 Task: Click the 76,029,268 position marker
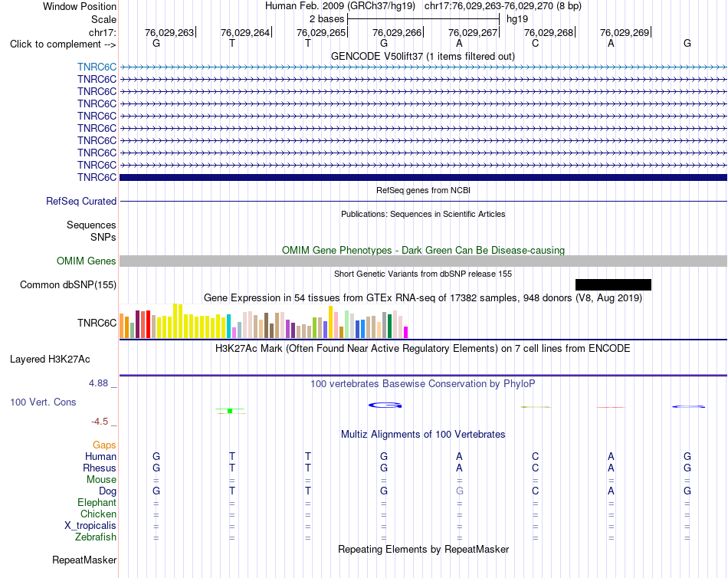(x=549, y=32)
